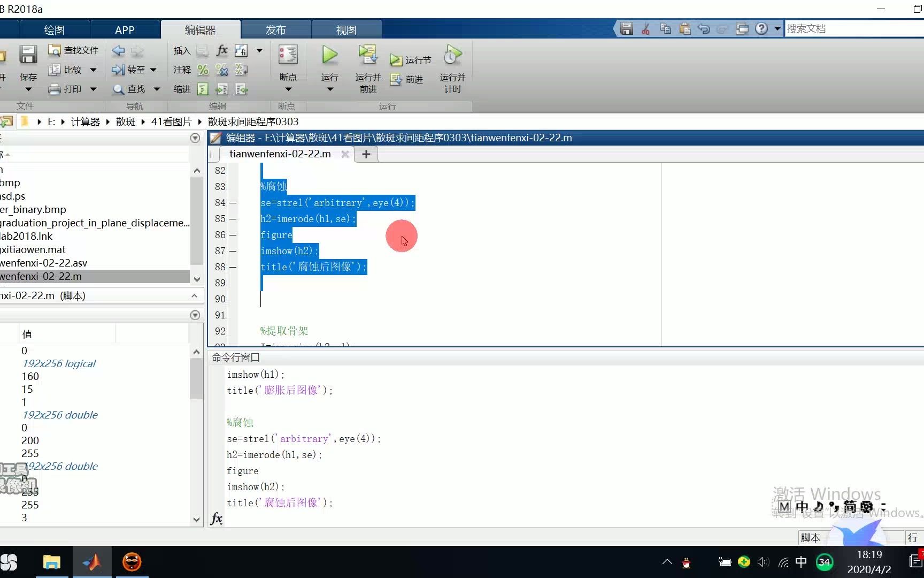Open the Save (保存) dropdown arrow
924x578 pixels.
pyautogui.click(x=28, y=89)
